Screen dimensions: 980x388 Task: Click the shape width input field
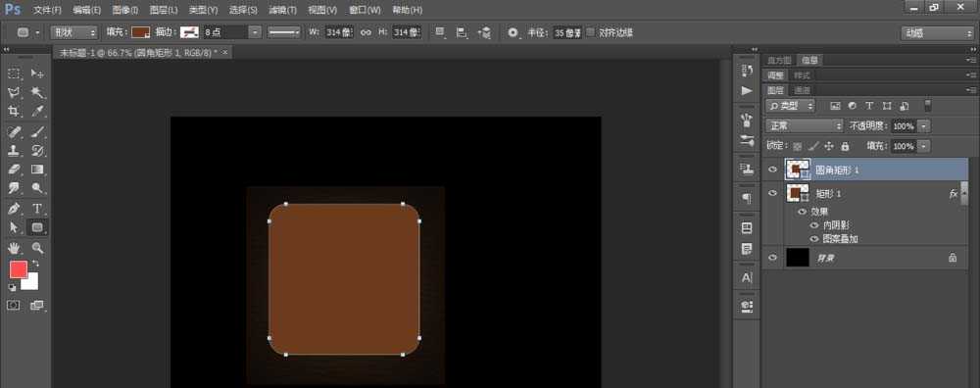click(x=339, y=32)
